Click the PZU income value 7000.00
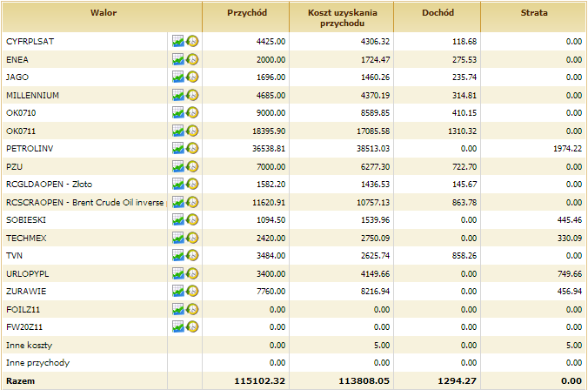 click(271, 166)
